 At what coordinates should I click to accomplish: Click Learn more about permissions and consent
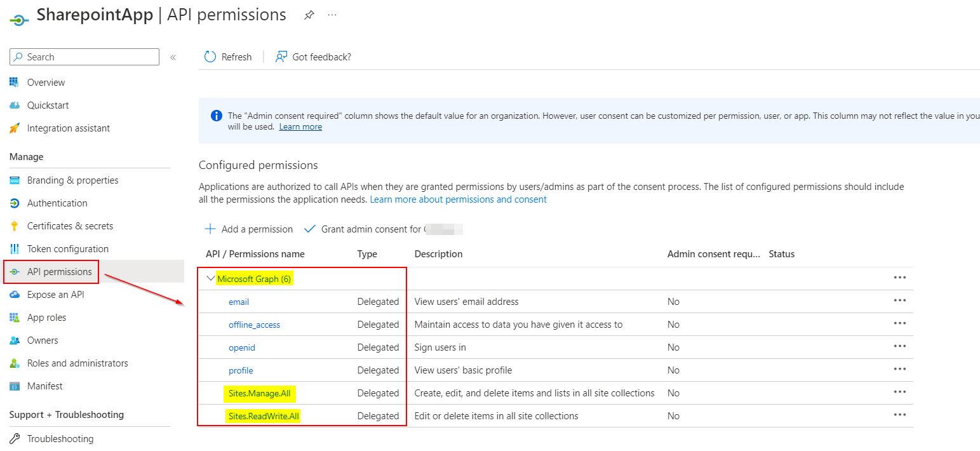pos(458,199)
